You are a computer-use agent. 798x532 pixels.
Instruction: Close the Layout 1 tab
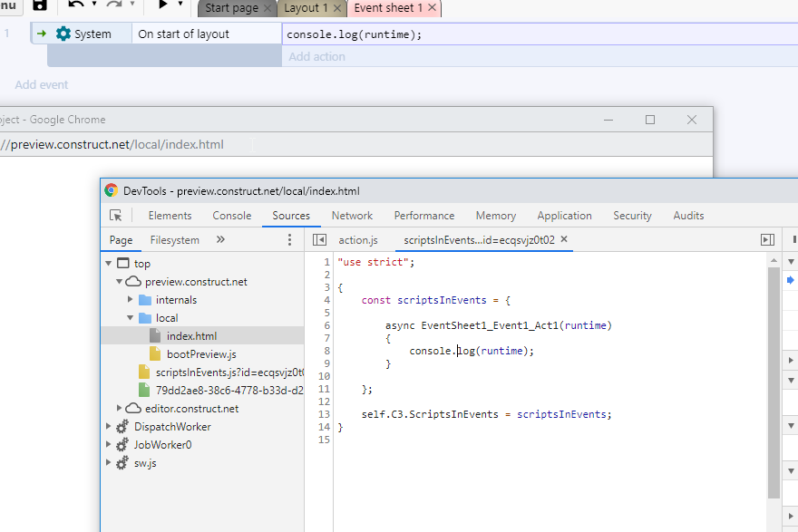click(x=337, y=8)
